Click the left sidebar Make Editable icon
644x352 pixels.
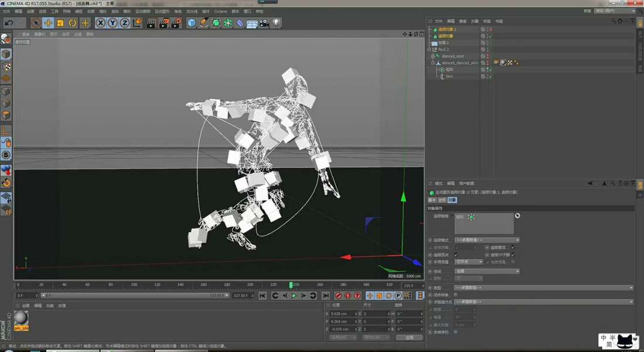pos(6,39)
